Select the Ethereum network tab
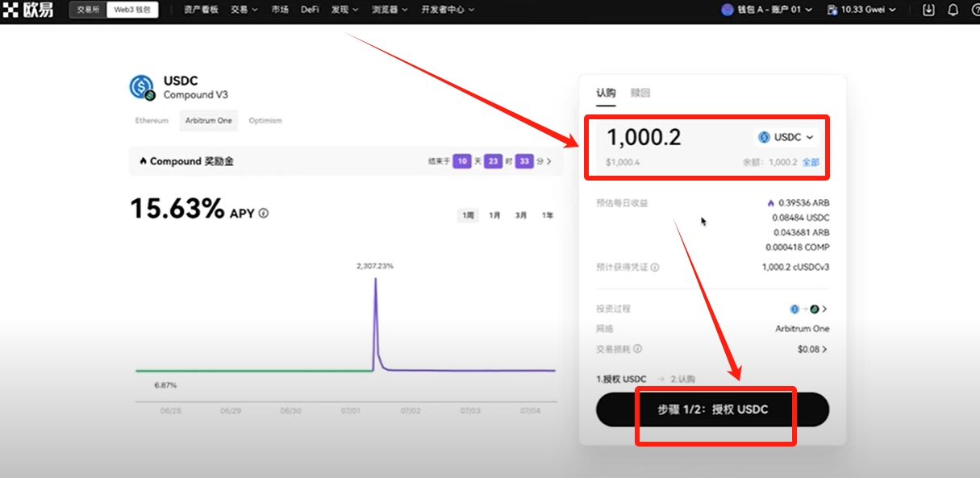Viewport: 980px width, 478px height. point(152,121)
